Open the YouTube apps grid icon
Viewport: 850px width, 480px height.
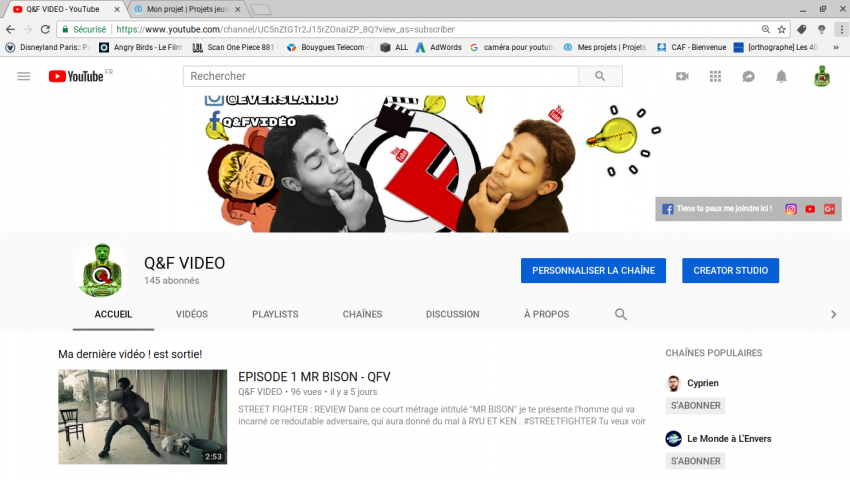click(x=716, y=76)
